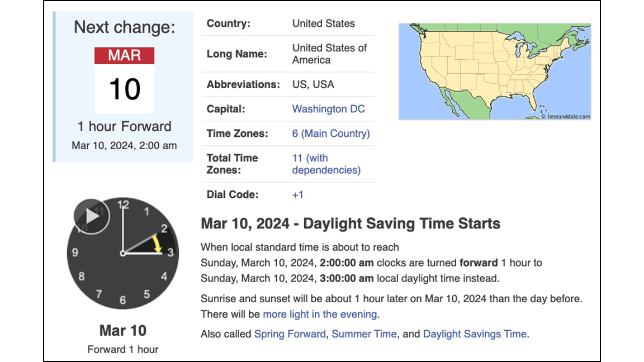The image size is (644, 362).
Task: Click the 11 (with dependencies) link
Action: click(325, 164)
